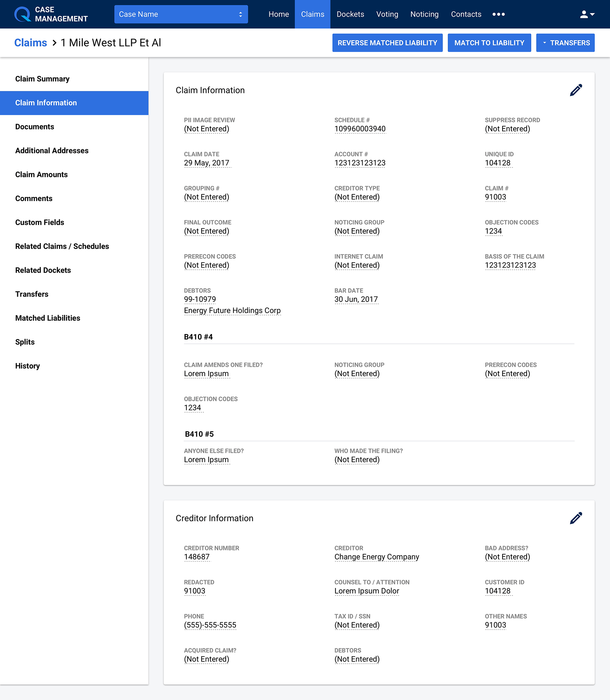
Task: Edit Creditor Information with pencil icon
Action: [576, 518]
